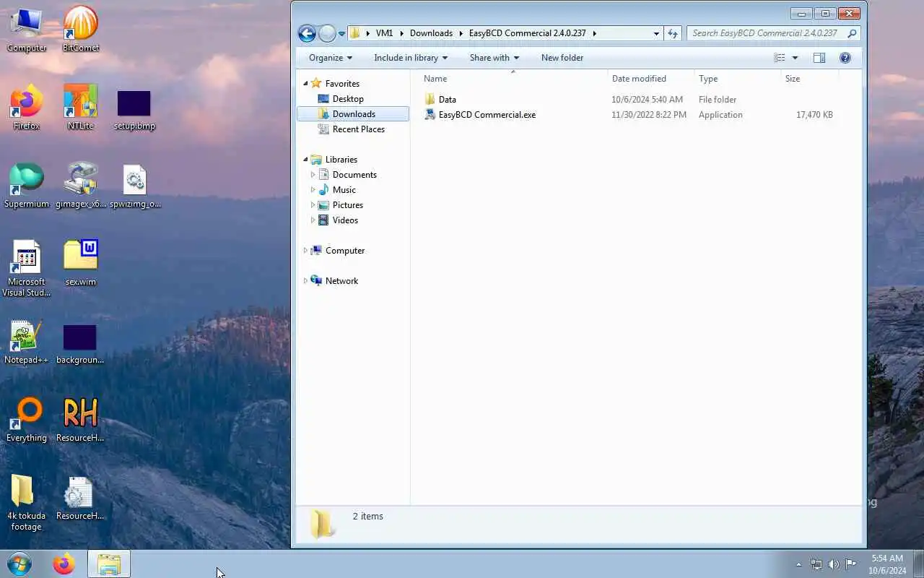Open the Include in library menu
The height and width of the screenshot is (578, 924).
click(411, 58)
